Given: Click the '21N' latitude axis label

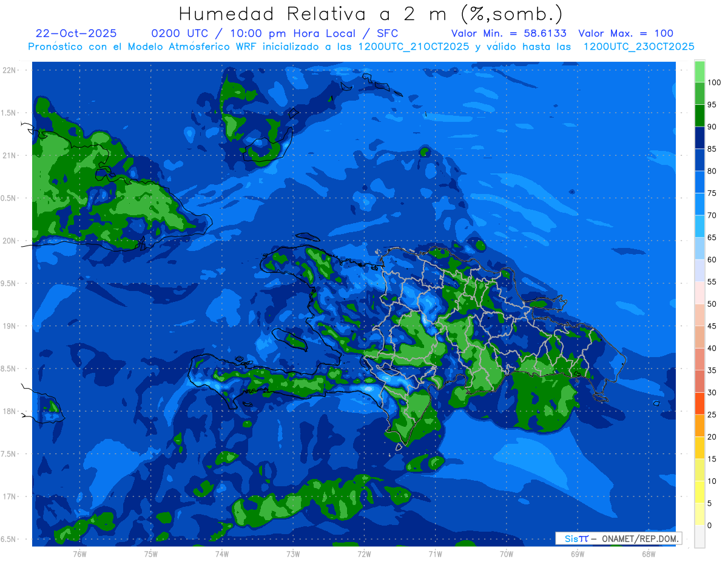Looking at the screenshot, I should pyautogui.click(x=8, y=155).
